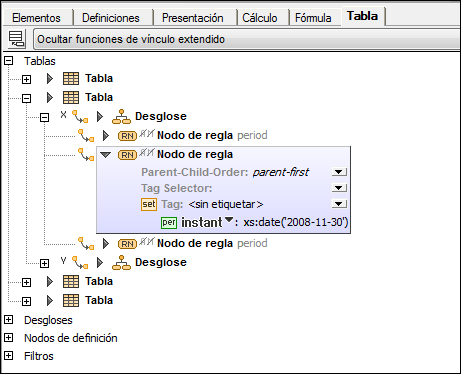Click the RN badge of expanded rule node

pos(127,155)
